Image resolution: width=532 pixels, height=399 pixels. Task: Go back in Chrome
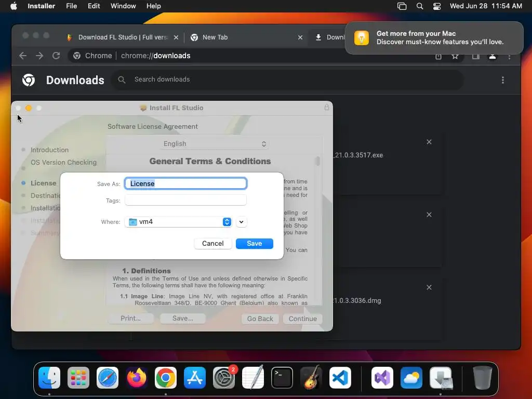point(23,56)
